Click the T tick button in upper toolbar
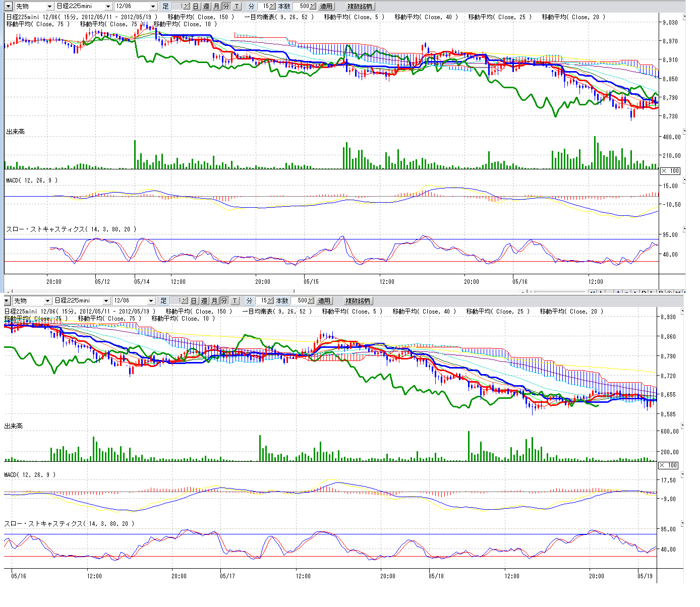Screen dimensions: 700x607 (237, 7)
